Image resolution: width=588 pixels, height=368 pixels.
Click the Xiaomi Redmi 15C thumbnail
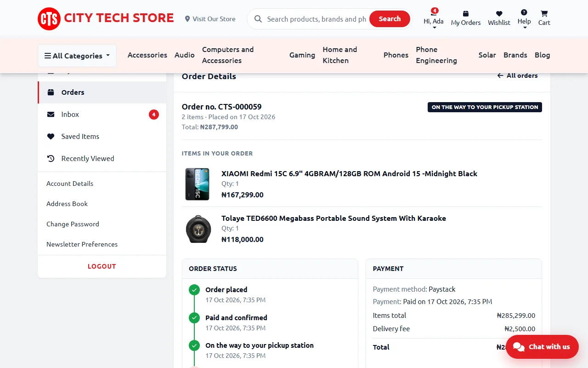[x=198, y=184]
